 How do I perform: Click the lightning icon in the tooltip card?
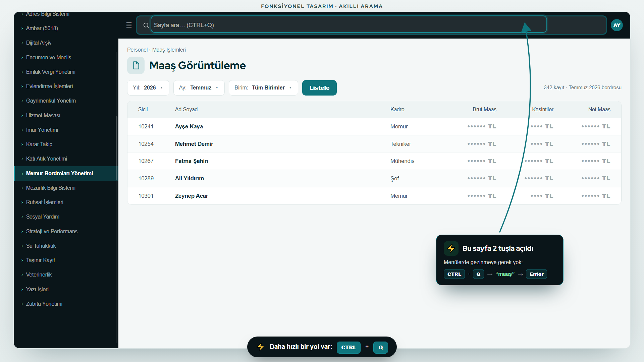click(x=451, y=248)
